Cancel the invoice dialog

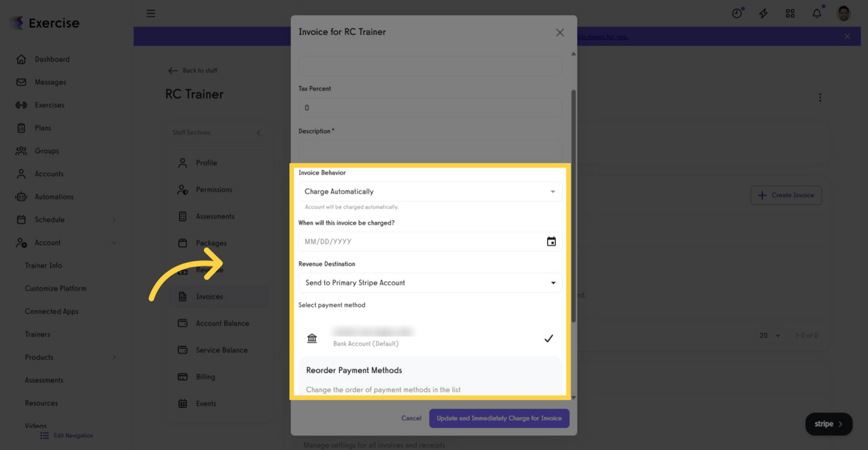click(x=411, y=418)
